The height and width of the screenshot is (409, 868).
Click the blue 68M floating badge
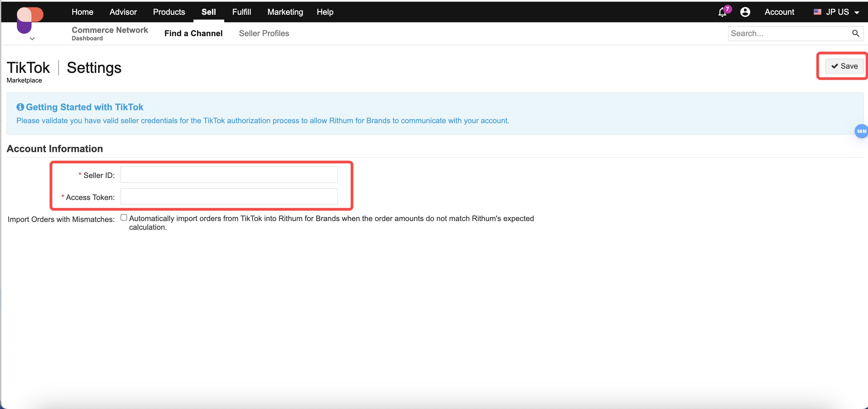[x=861, y=131]
